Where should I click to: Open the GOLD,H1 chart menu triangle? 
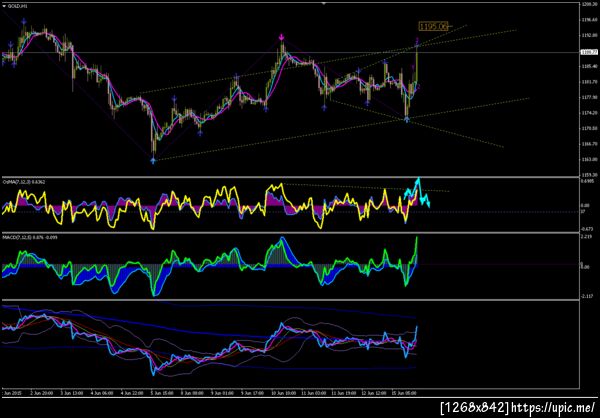(x=4, y=6)
